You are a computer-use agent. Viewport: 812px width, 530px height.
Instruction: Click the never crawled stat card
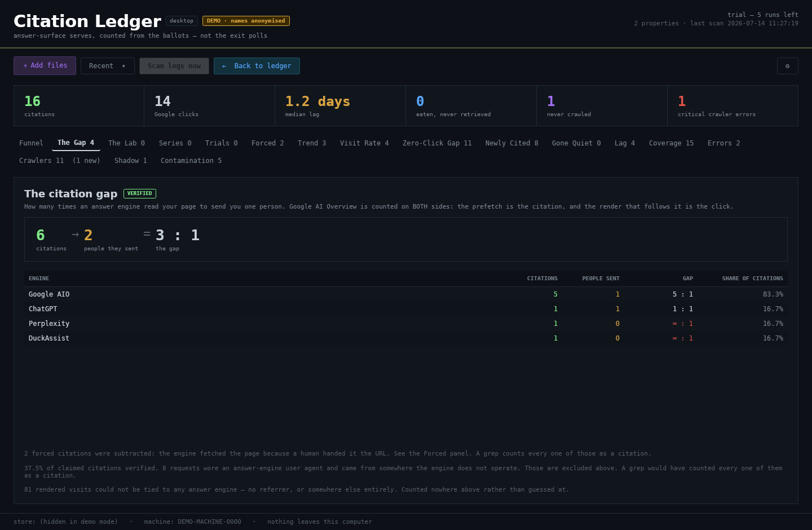[x=602, y=105]
